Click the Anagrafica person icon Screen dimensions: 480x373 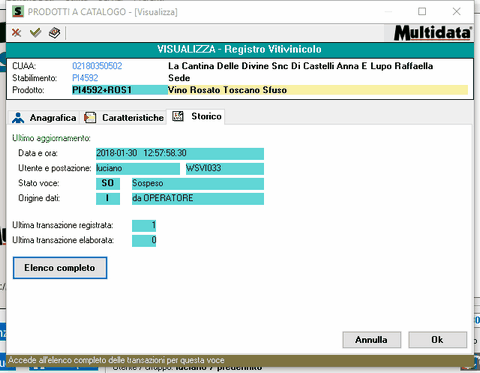18,118
